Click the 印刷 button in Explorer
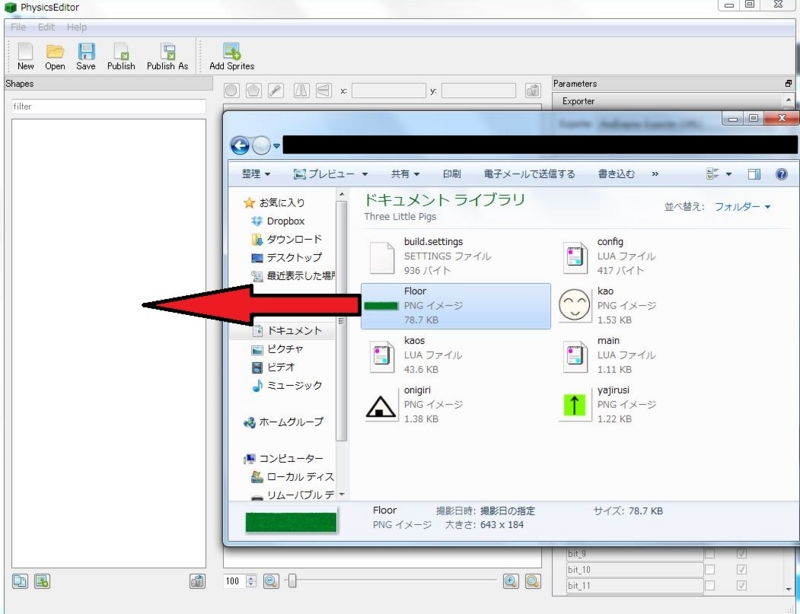This screenshot has width=800, height=614. tap(452, 174)
